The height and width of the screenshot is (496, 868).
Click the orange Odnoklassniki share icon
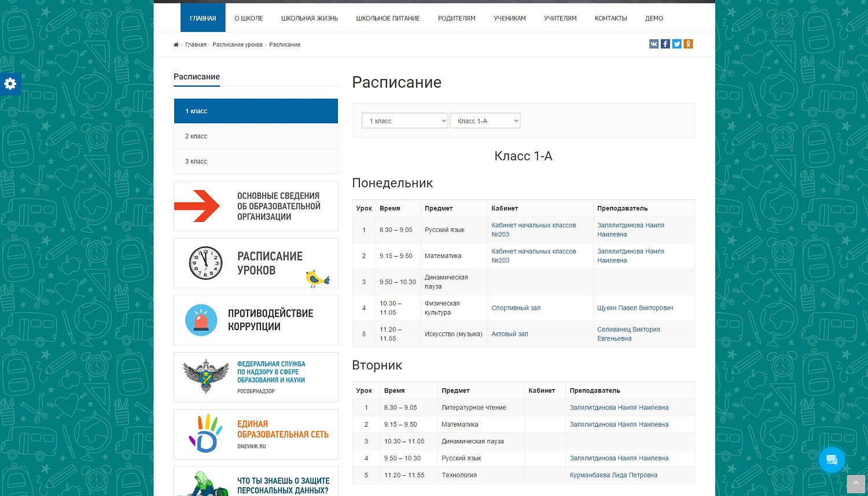pyautogui.click(x=688, y=43)
